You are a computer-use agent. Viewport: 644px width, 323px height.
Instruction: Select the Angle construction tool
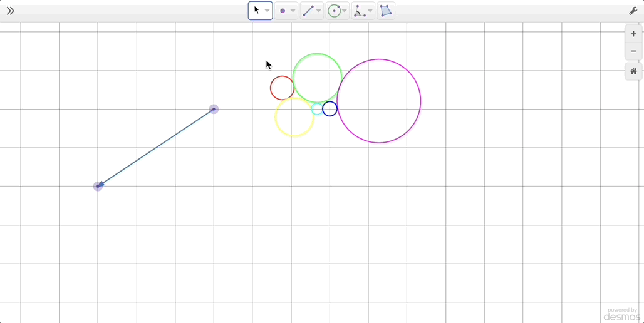coord(360,11)
